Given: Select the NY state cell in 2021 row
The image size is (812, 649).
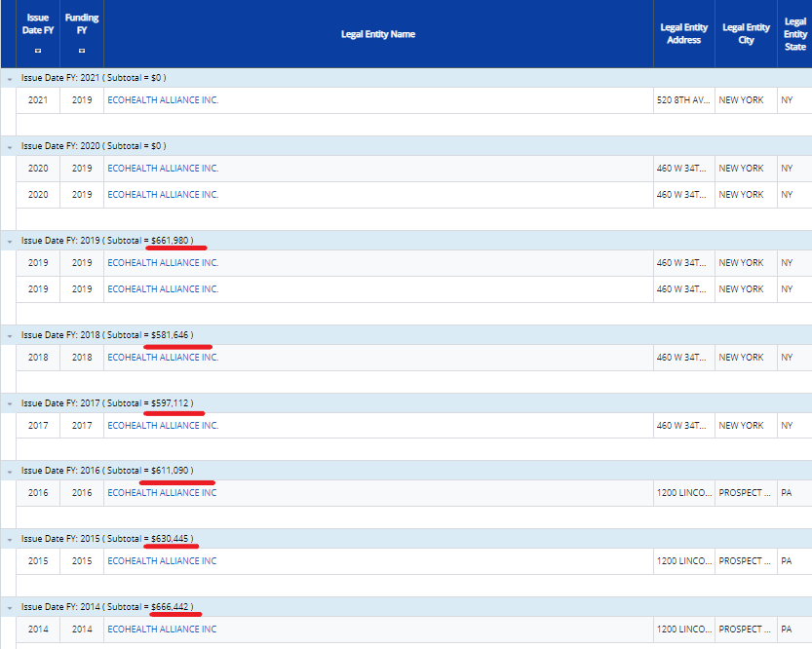Looking at the screenshot, I should (x=794, y=100).
